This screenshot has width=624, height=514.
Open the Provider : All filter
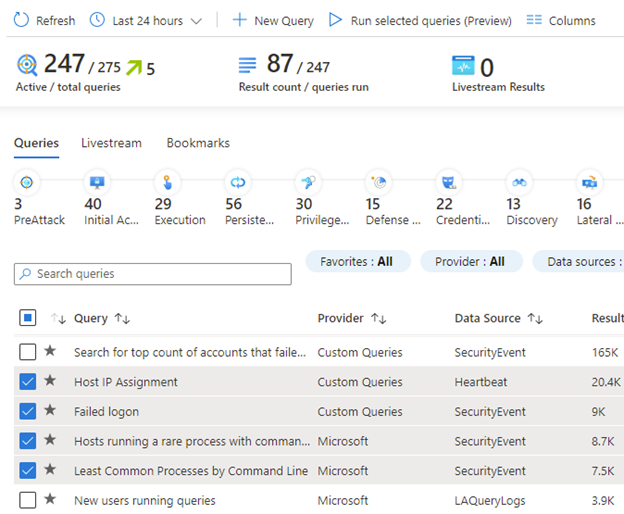click(471, 261)
